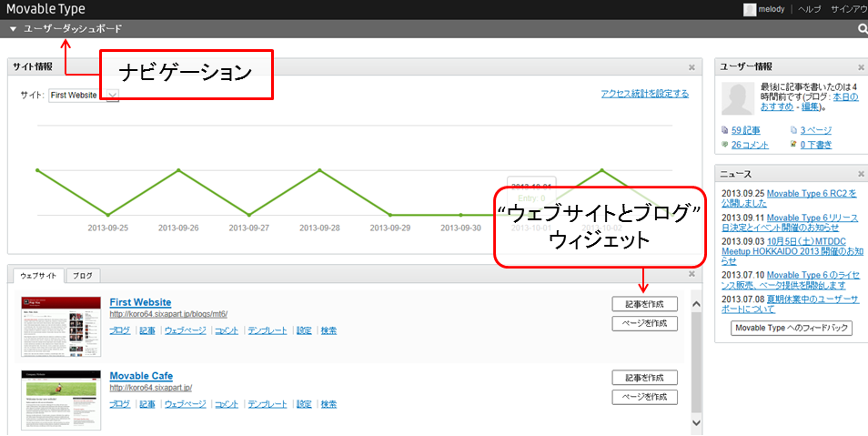Expand the ユーザーダッシュボード navigation triangle
The width and height of the screenshot is (868, 436).
coord(14,29)
